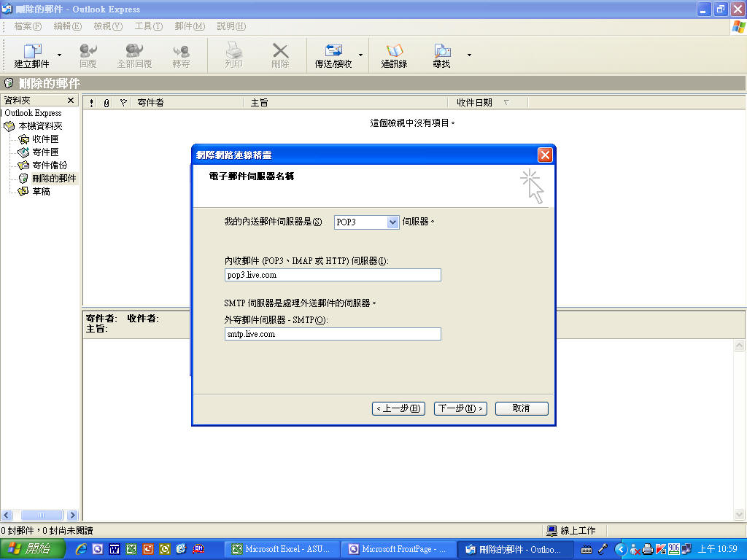
Task: Click 取消 to cancel the wizard
Action: [522, 408]
